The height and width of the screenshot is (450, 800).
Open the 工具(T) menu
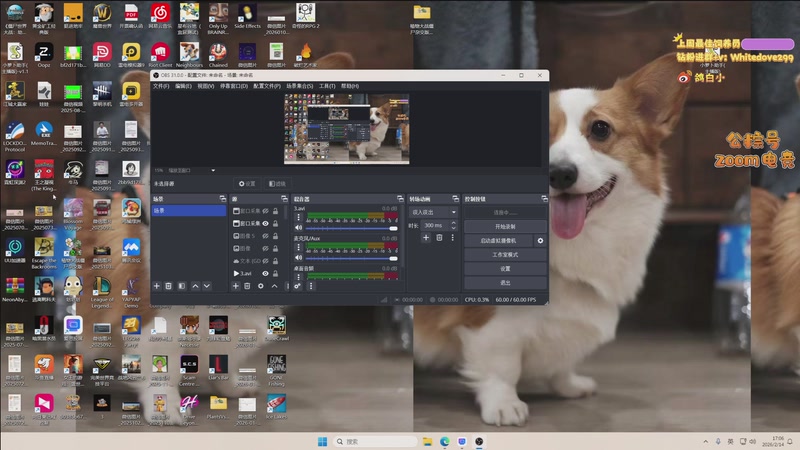327,86
